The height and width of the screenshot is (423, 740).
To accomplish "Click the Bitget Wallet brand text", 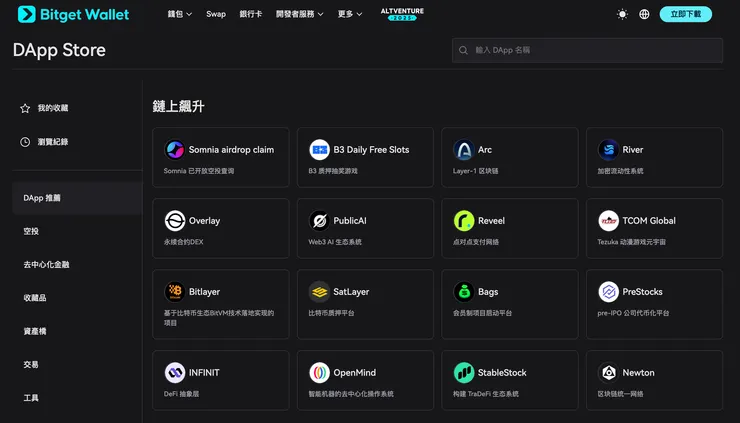I will (84, 15).
